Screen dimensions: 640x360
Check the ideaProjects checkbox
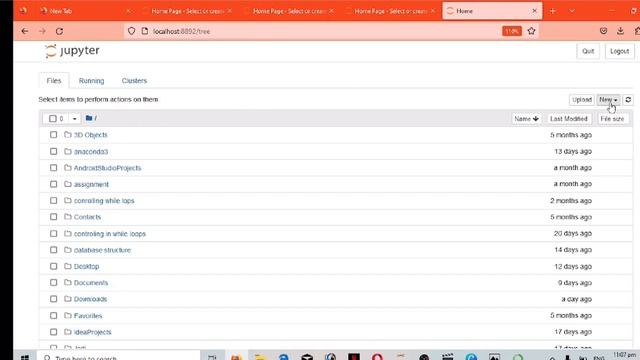coord(53,332)
